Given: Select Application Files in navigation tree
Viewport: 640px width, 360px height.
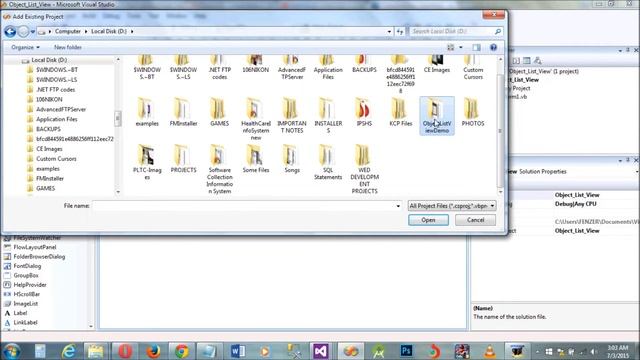Looking at the screenshot, I should point(56,119).
